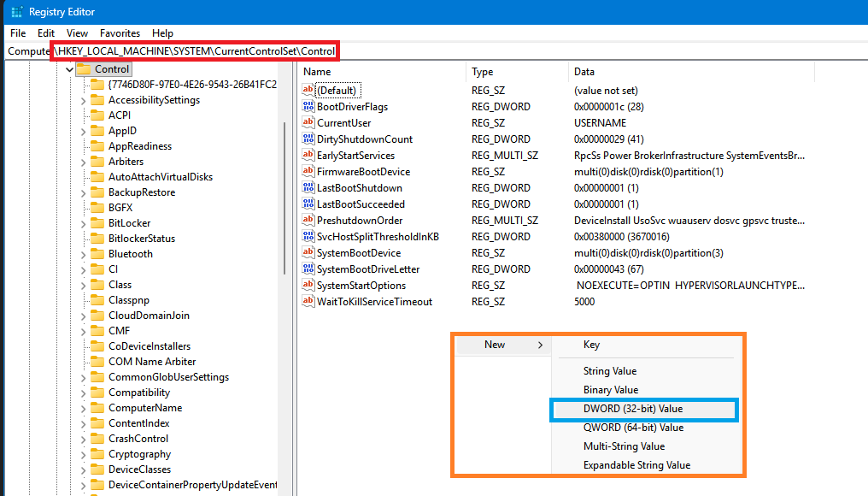Viewport: 868px width, 496px height.
Task: Open the Edit menu
Action: tap(46, 33)
